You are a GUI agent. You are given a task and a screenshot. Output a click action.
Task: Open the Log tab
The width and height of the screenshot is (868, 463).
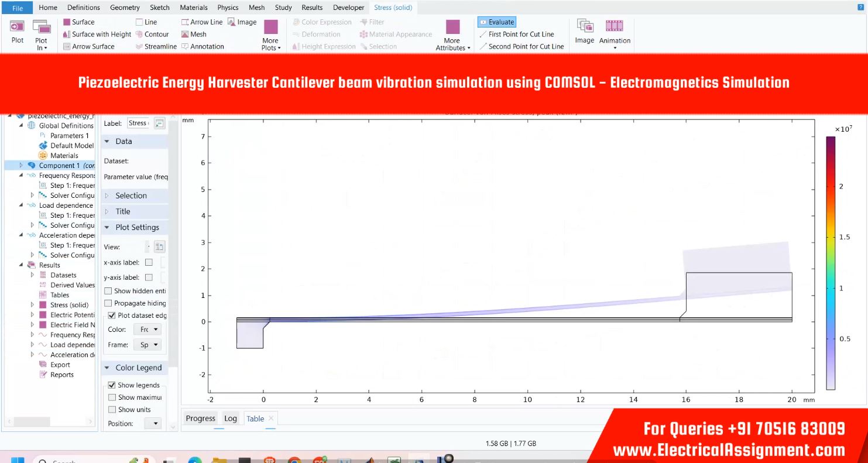click(x=231, y=419)
